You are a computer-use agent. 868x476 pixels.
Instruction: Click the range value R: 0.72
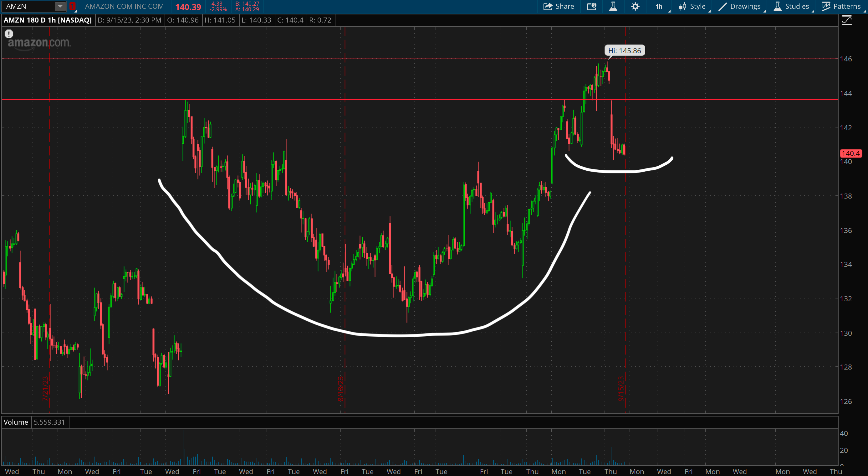click(320, 20)
